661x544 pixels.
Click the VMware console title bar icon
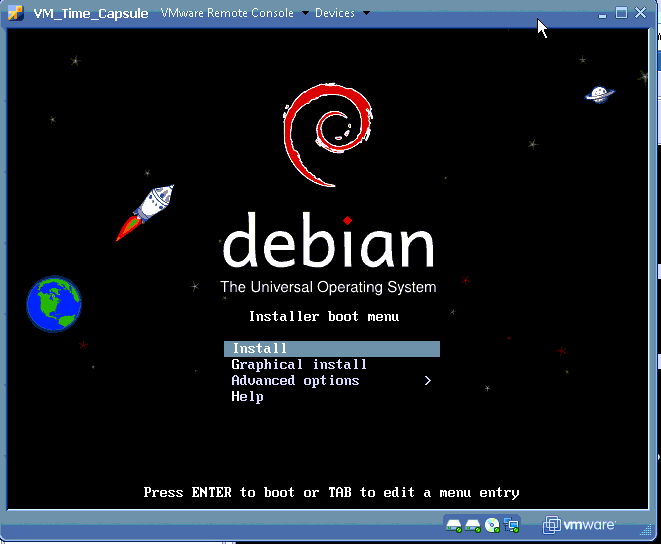tap(16, 13)
